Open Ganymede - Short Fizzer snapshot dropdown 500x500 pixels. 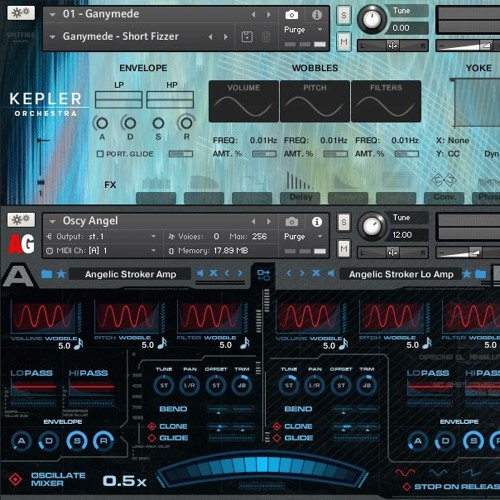click(52, 37)
